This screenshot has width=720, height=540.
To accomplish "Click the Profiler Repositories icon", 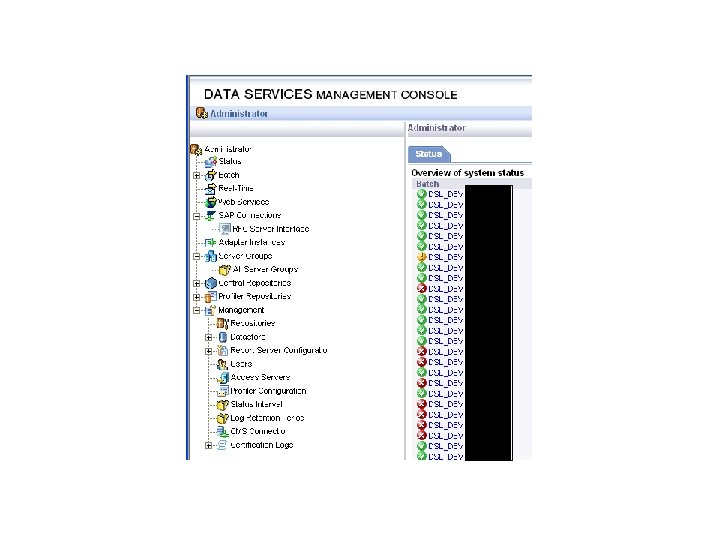I will (211, 297).
